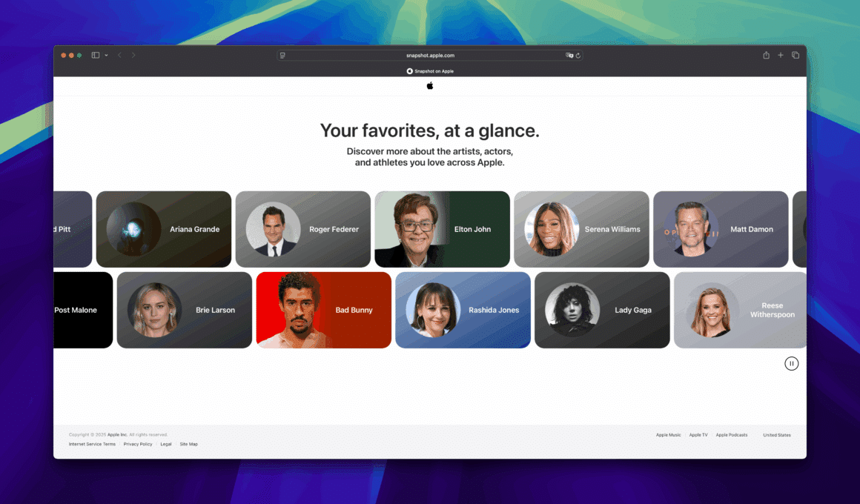Open the Post Malone card
Viewport: 860px width, 504px height.
coord(83,310)
